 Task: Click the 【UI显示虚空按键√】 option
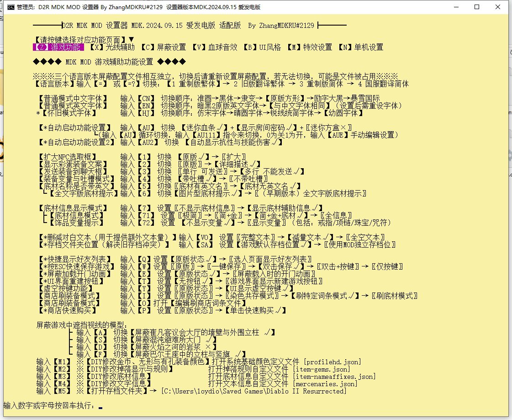259,288
